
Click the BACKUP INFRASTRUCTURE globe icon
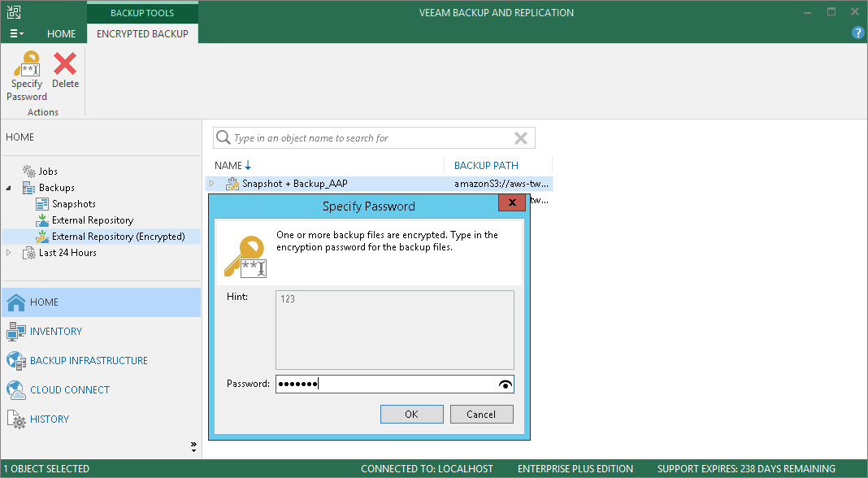coord(16,361)
